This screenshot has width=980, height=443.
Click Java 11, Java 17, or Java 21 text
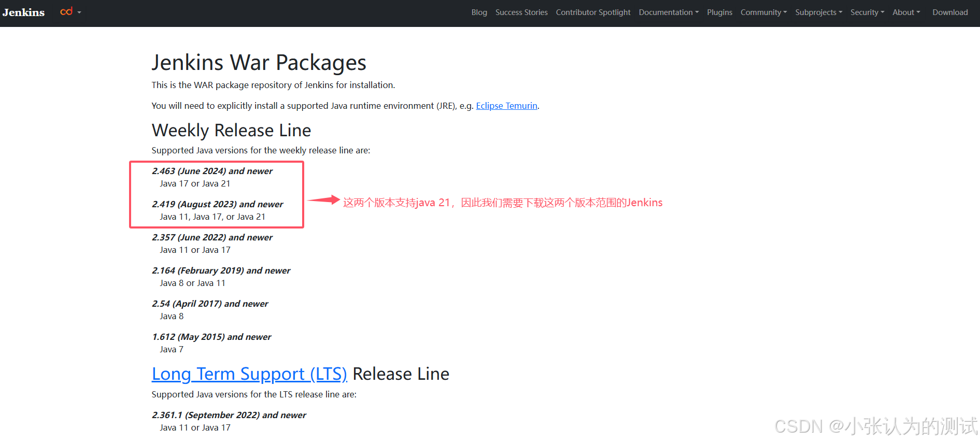click(x=212, y=217)
